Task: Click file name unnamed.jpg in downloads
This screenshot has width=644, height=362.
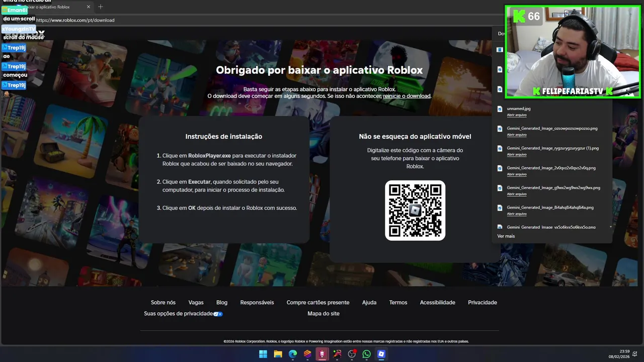Action: tap(519, 109)
